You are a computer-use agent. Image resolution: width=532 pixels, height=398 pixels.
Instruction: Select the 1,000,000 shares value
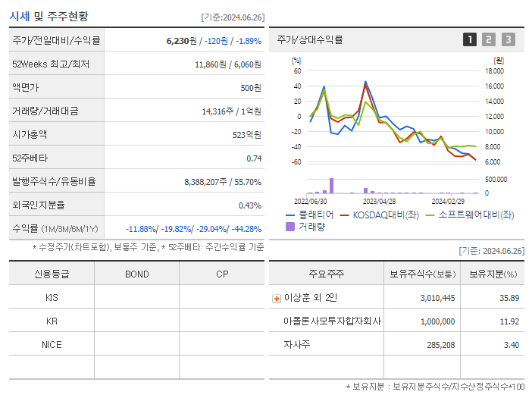pyautogui.click(x=438, y=321)
